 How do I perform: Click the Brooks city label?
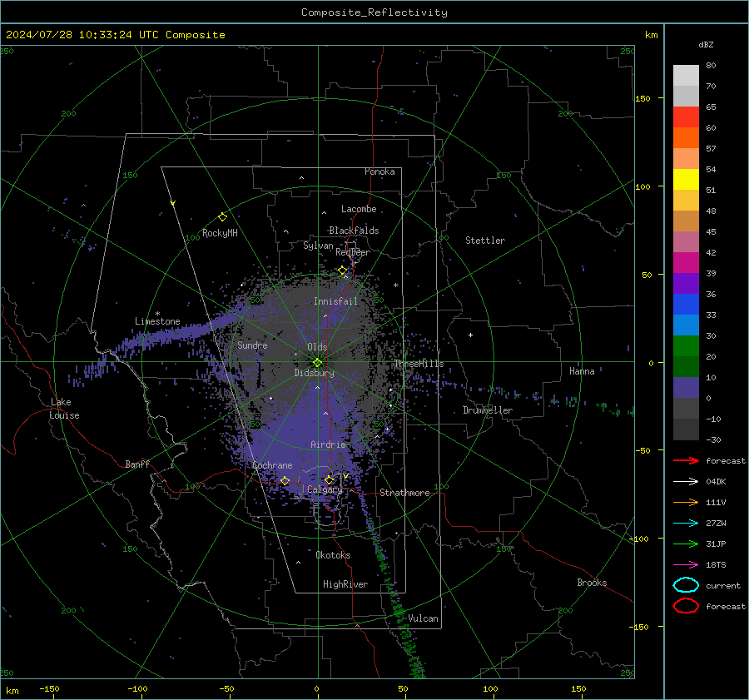592,583
